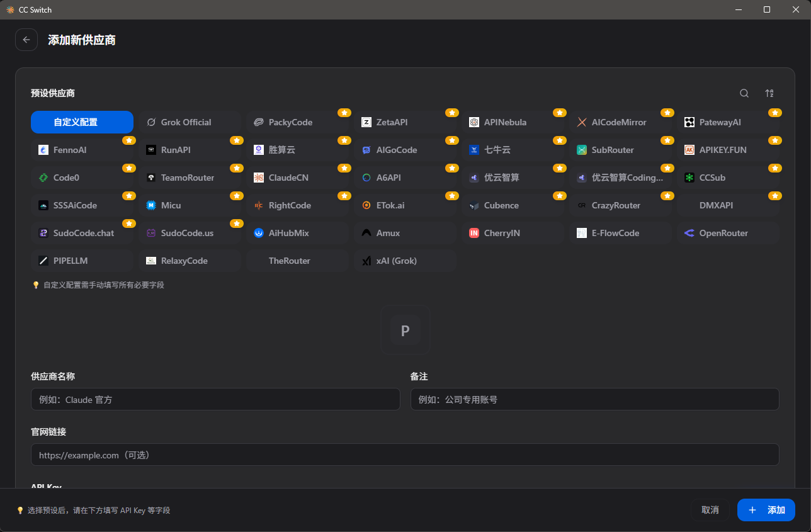Click the RightCode logo icon

tap(259, 205)
